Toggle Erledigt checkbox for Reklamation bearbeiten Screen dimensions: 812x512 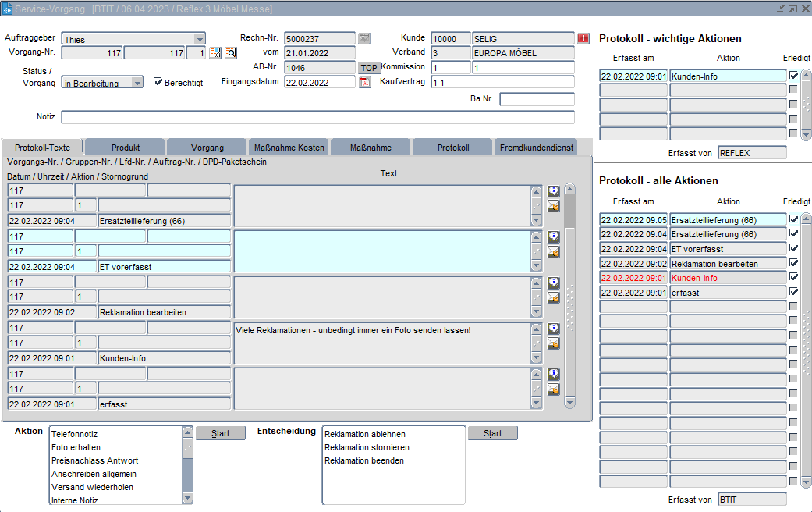pyautogui.click(x=793, y=264)
